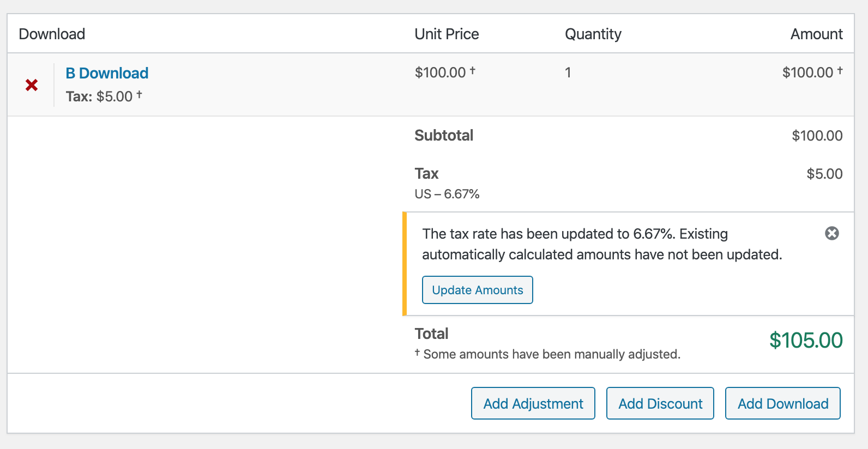Click the Tax: $5.00 line under B Download
This screenshot has height=449, width=868.
pyautogui.click(x=104, y=96)
